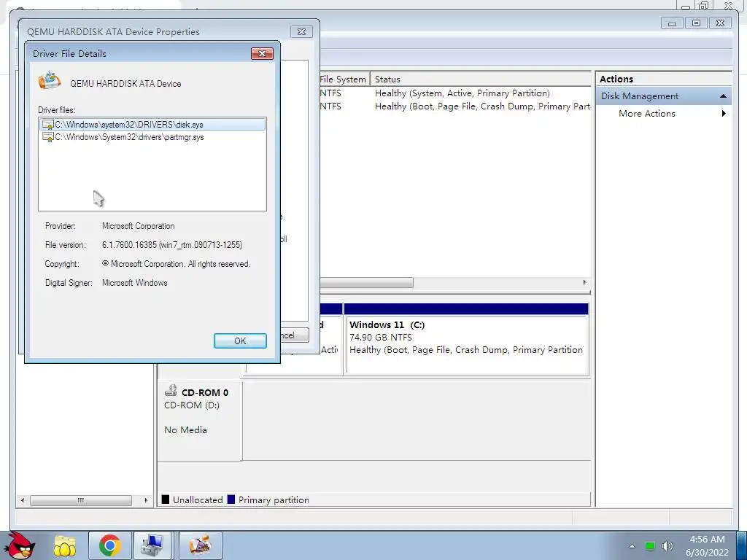Select the Healthy Boot Page File volume row
Viewport: 747px width, 560px height.
[x=455, y=106]
